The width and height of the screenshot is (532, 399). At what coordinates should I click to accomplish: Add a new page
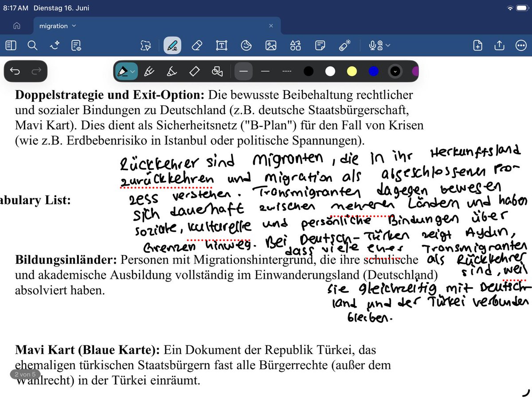[x=477, y=45]
